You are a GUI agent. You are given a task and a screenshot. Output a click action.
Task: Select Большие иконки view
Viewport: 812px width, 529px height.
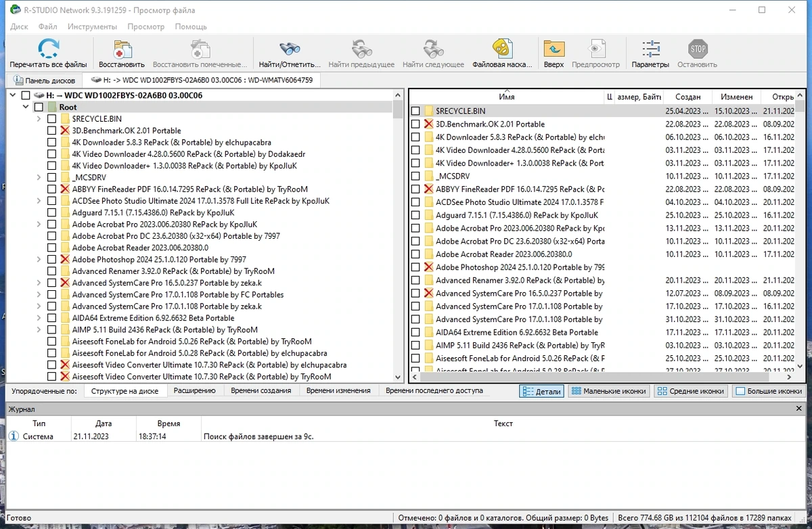pyautogui.click(x=769, y=391)
